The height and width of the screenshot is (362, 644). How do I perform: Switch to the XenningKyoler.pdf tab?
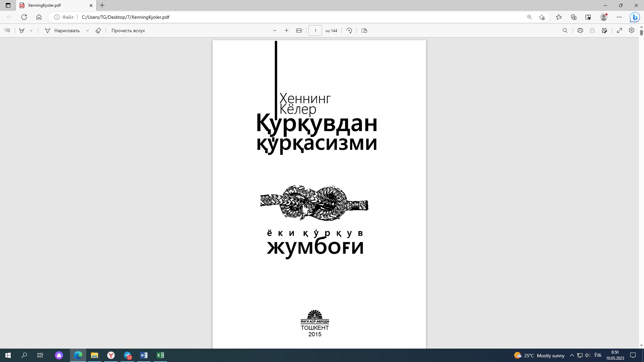point(54,5)
